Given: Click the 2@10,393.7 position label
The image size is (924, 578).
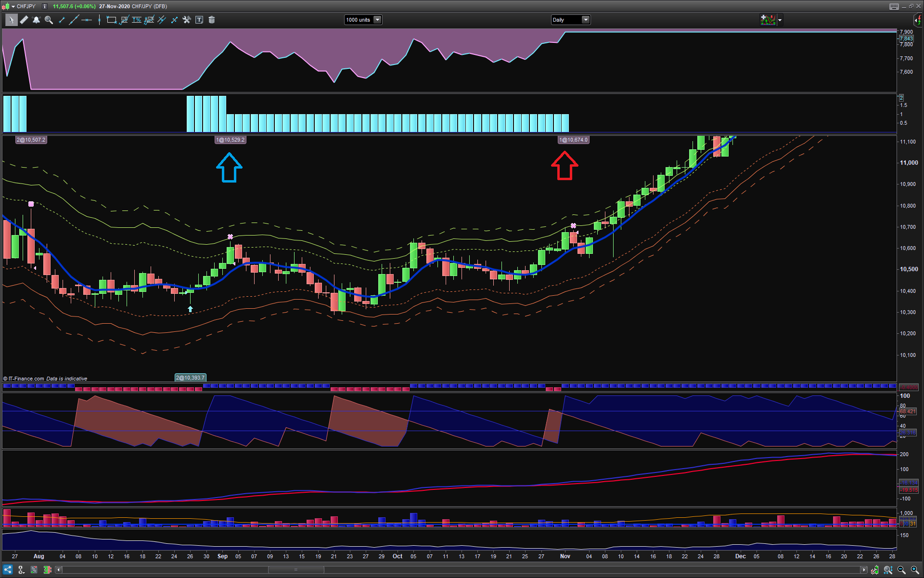Looking at the screenshot, I should coord(190,378).
